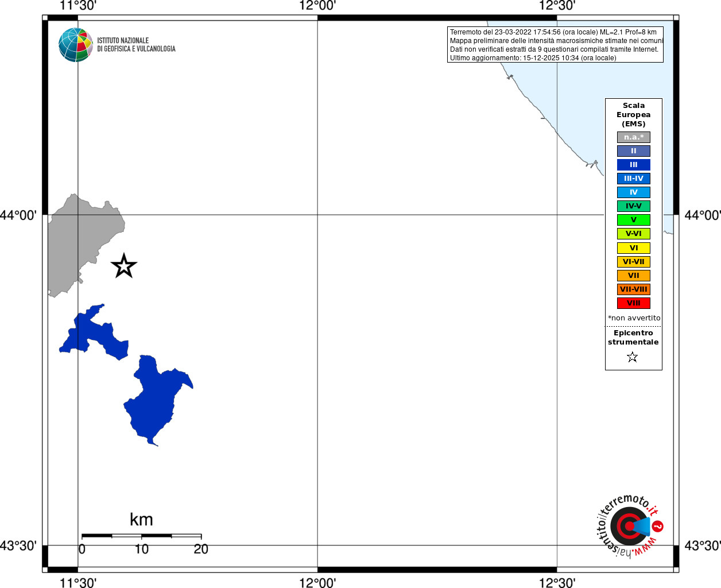Viewport: 721px width, 588px height.
Task: Click the VI yellow legend swatch
Action: click(634, 248)
